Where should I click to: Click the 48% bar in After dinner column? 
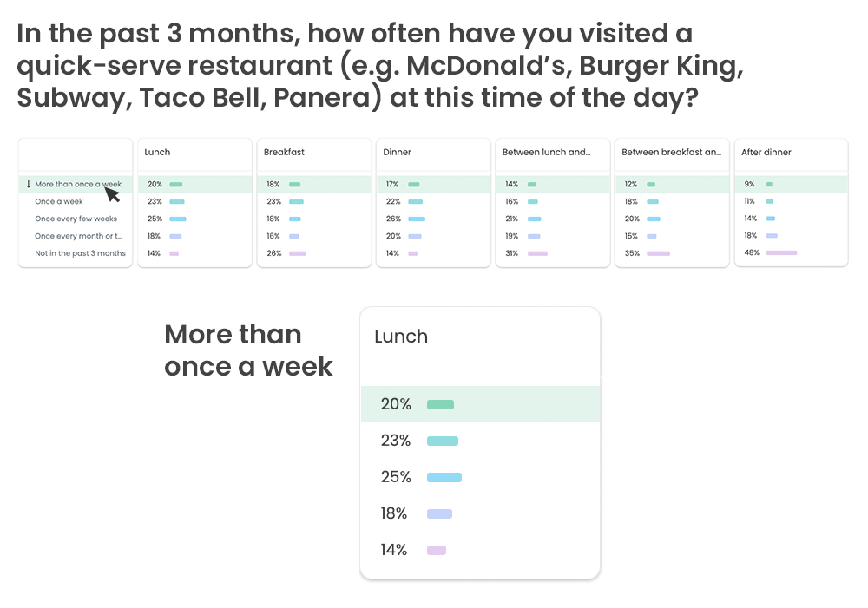click(782, 252)
